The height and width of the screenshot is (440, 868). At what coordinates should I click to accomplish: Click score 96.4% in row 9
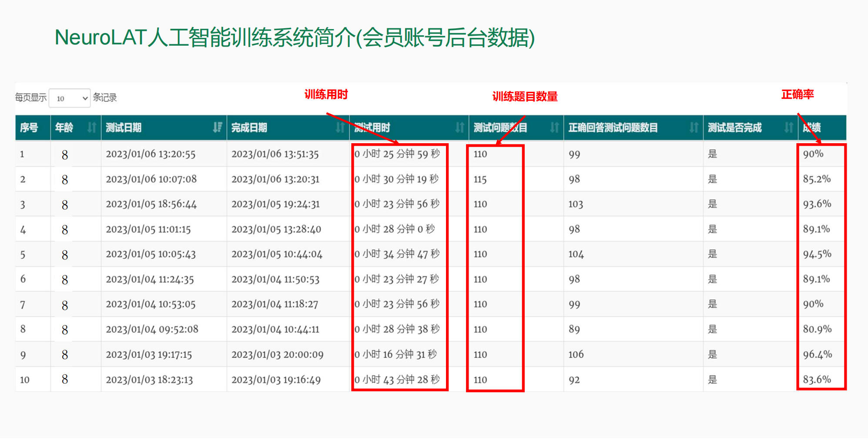[x=817, y=355]
